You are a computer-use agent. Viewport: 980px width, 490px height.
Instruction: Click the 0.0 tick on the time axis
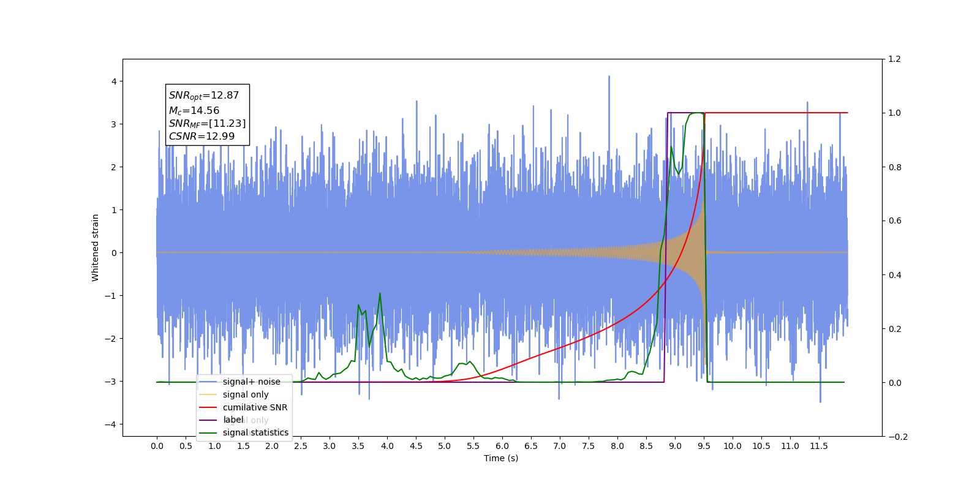(157, 446)
